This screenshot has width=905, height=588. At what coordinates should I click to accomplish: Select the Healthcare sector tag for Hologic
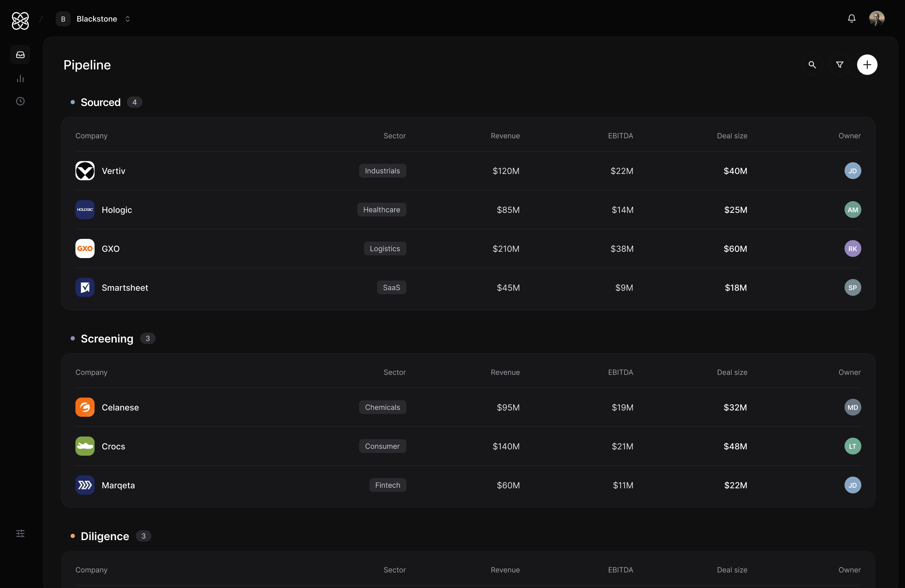(381, 210)
